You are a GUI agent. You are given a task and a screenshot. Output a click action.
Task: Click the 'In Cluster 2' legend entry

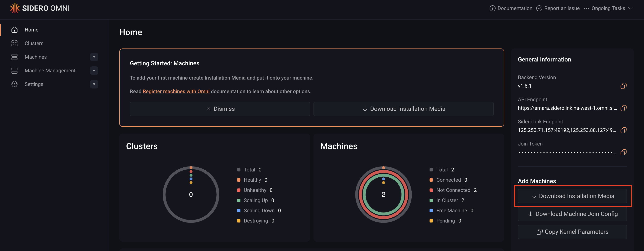[447, 201]
